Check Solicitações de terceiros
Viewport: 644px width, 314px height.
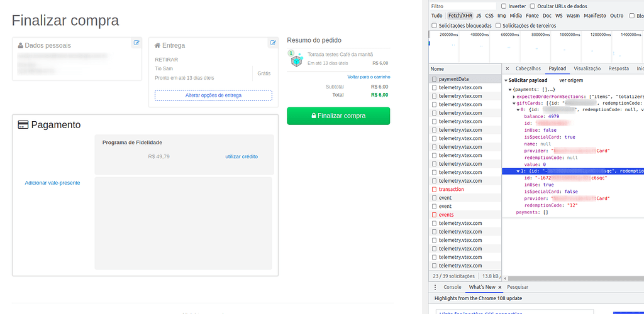[x=498, y=25]
